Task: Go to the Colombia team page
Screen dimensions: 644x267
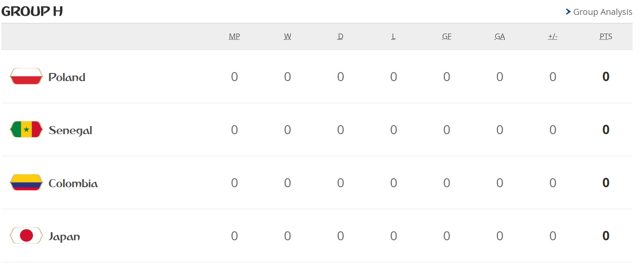Action: 73,183
